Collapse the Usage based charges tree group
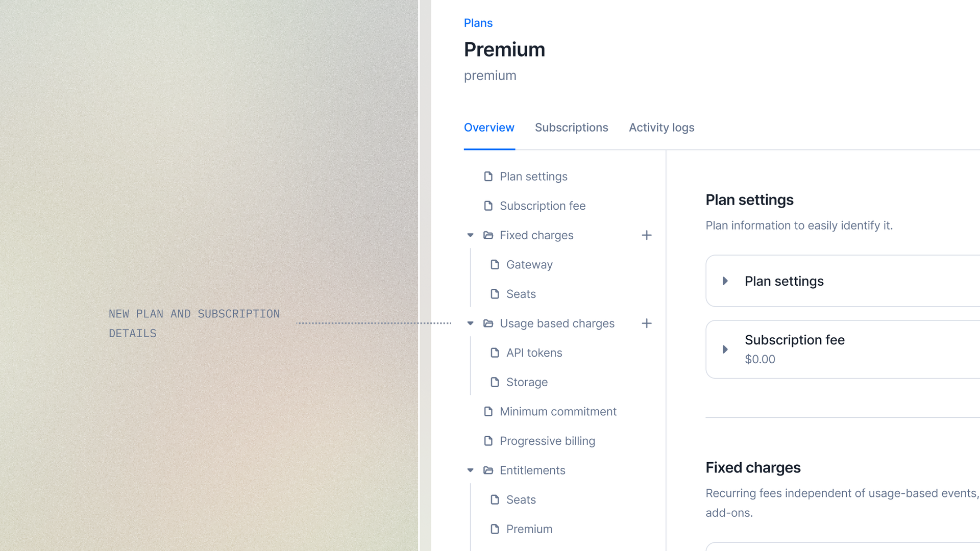The image size is (980, 551). (470, 323)
